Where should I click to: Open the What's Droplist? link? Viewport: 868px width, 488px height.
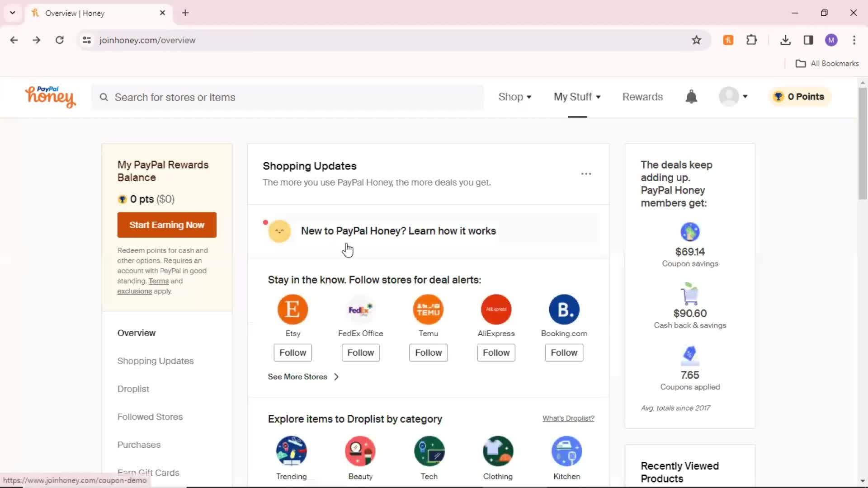[568, 418]
